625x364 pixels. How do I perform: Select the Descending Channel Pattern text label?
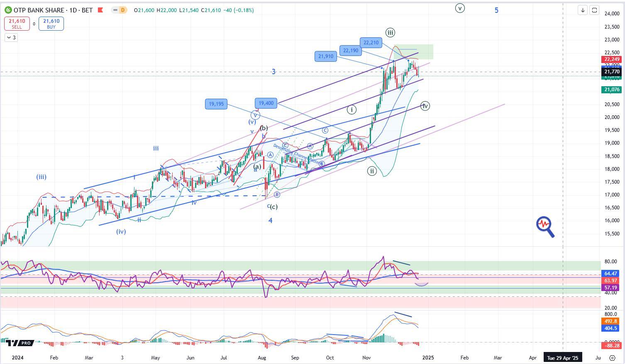click(296, 154)
